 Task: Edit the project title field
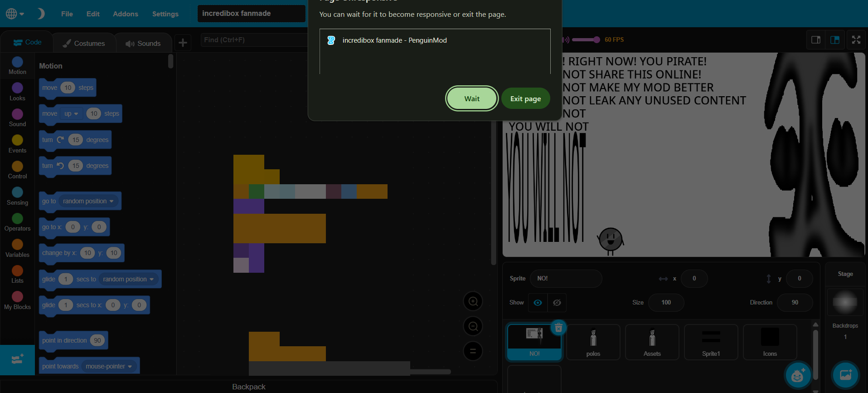click(x=252, y=14)
